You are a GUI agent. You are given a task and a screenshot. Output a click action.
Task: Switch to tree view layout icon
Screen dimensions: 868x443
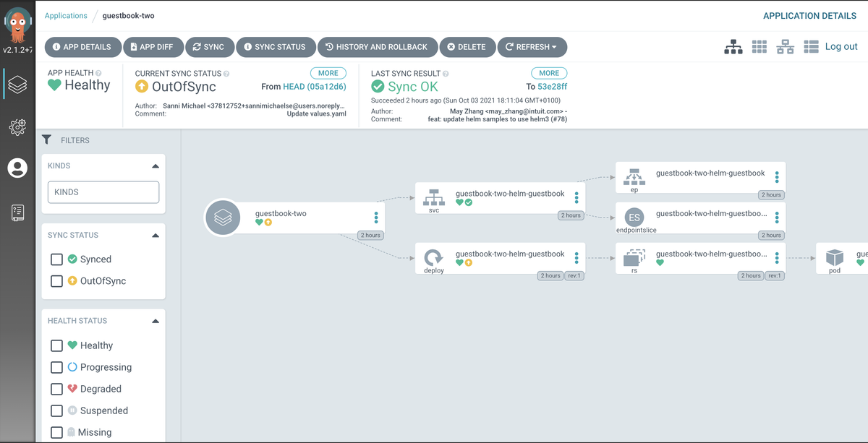(x=733, y=47)
